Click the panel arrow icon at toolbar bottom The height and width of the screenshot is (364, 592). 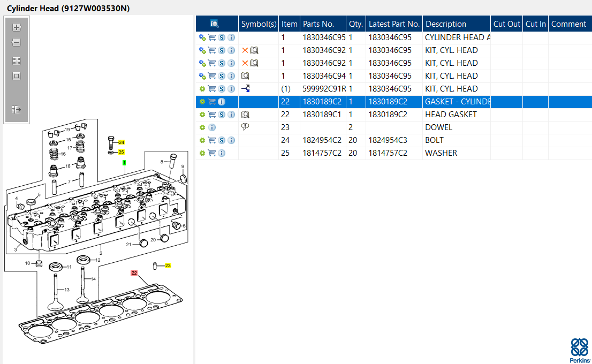[x=17, y=110]
